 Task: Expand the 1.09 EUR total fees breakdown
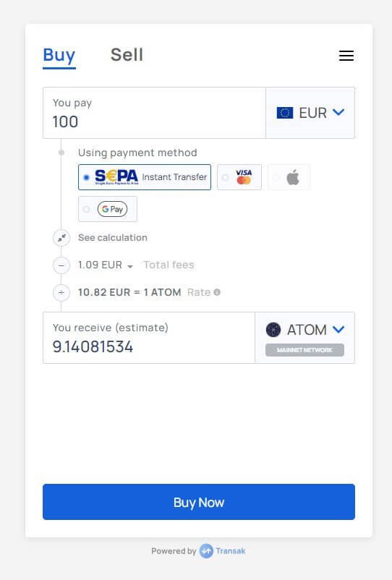pos(106,265)
